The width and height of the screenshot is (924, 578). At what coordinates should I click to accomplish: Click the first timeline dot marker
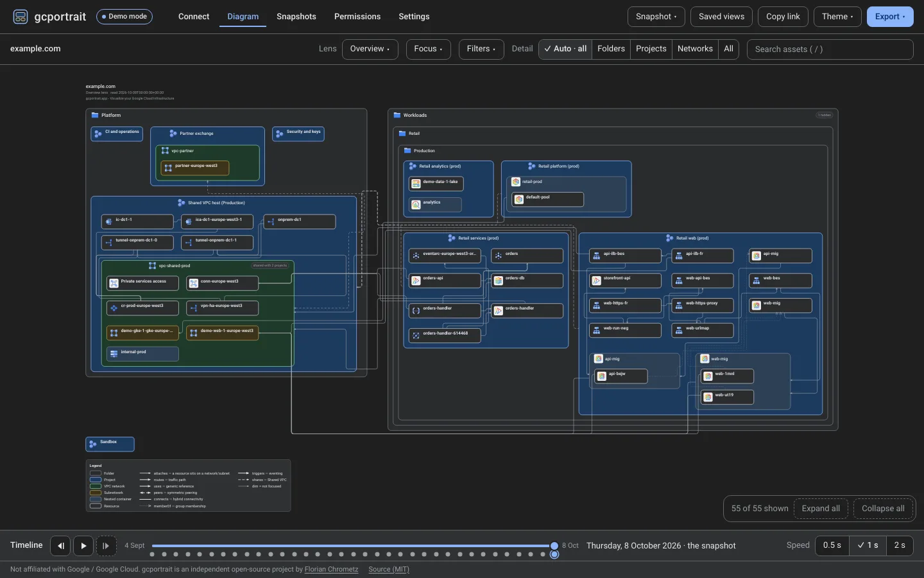[x=152, y=554]
